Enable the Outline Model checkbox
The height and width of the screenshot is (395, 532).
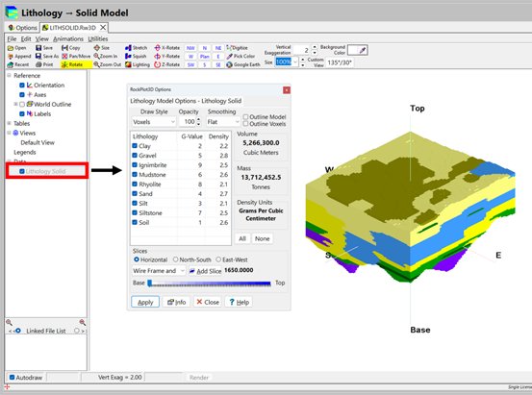pos(245,117)
